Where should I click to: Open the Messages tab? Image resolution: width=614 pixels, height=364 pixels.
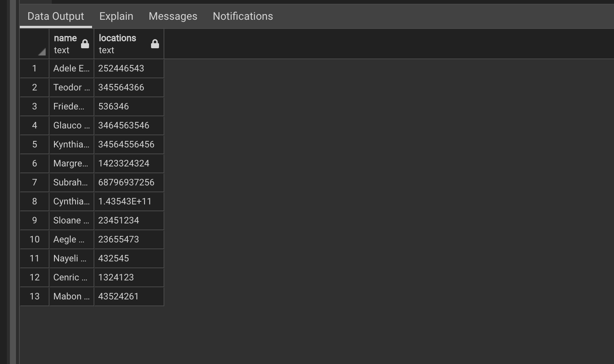pyautogui.click(x=173, y=16)
